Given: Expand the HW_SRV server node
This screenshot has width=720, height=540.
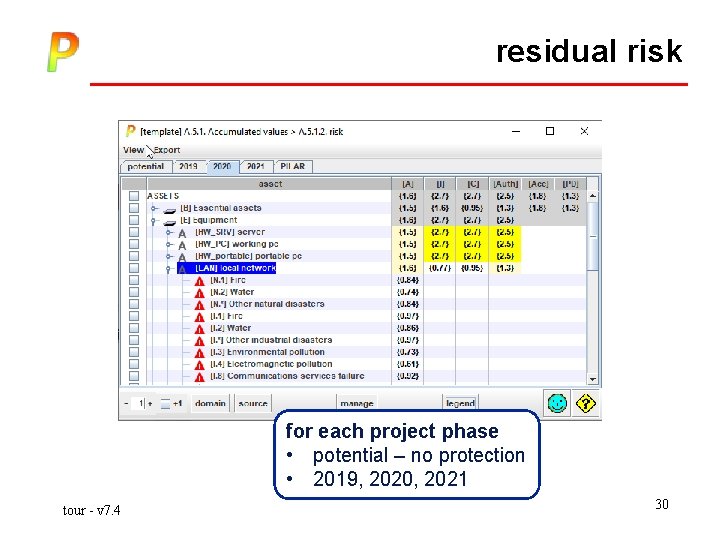Looking at the screenshot, I should [169, 232].
